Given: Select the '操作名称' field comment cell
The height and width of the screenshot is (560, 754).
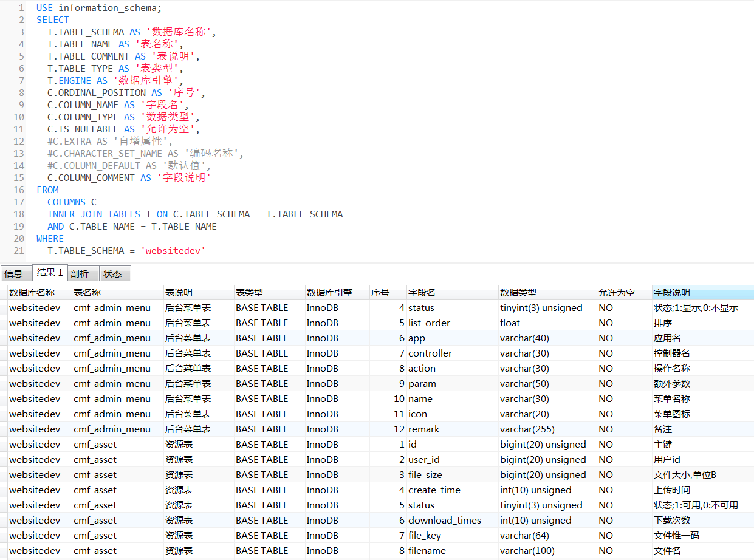Looking at the screenshot, I should pos(702,369).
